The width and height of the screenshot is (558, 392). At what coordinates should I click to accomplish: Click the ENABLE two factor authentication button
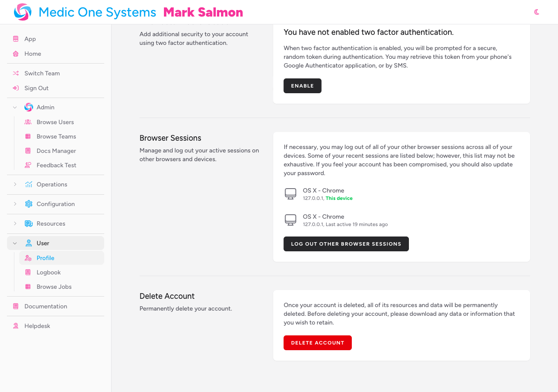pos(302,86)
